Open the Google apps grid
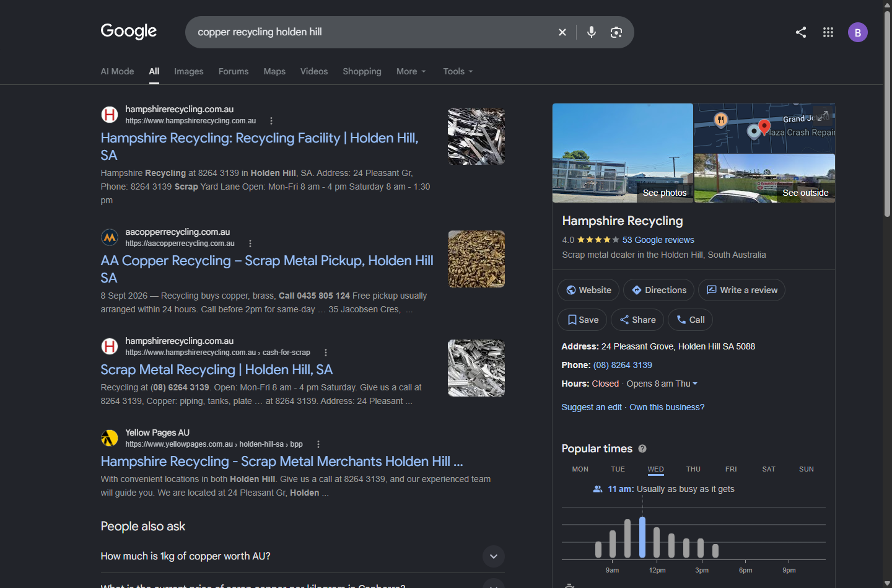This screenshot has width=892, height=588. 828,32
